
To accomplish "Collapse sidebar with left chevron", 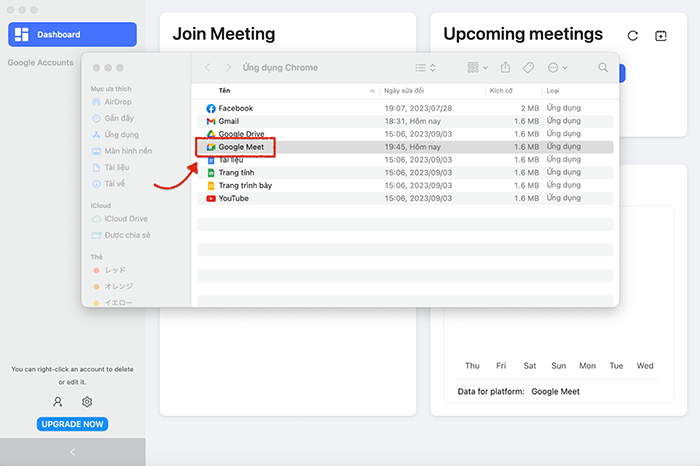I will (72, 452).
